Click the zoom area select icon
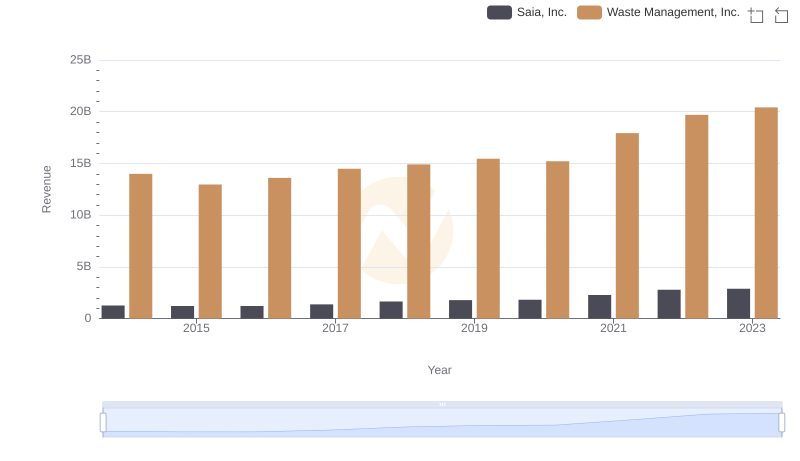This screenshot has height=461, width=800. [x=756, y=15]
